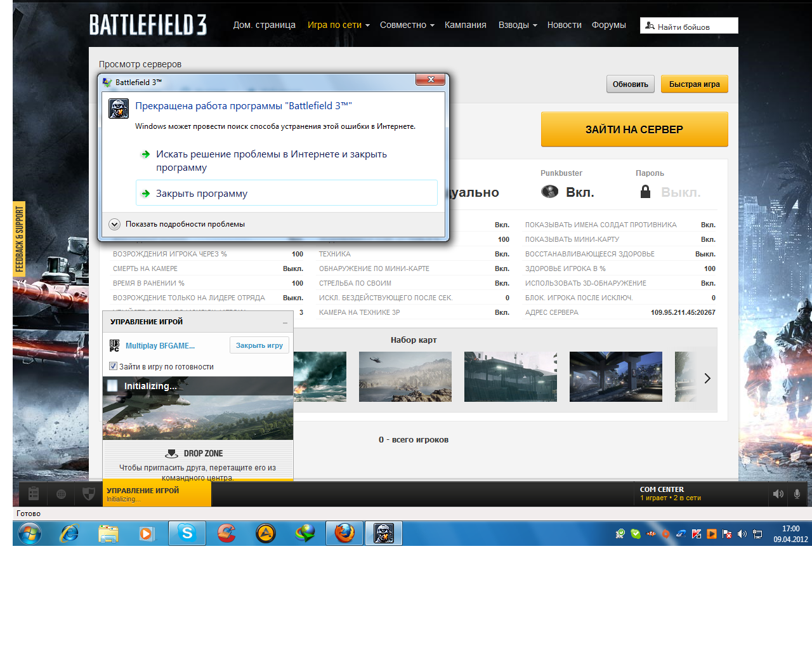Open the download manager globe taskbar icon
Viewport: 812px width, 650px height.
[x=305, y=533]
